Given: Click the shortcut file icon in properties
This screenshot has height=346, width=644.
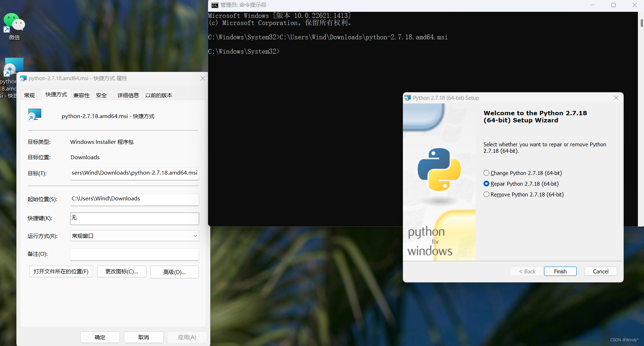Looking at the screenshot, I should 35,115.
